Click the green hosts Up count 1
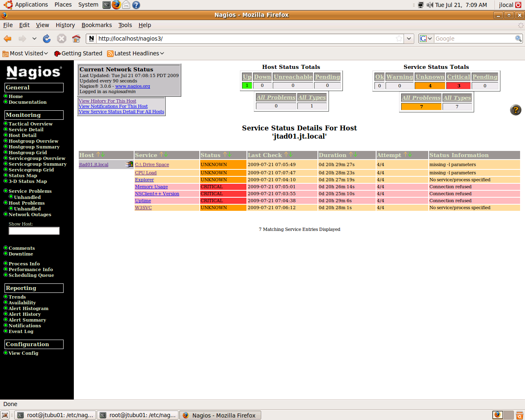 [247, 86]
